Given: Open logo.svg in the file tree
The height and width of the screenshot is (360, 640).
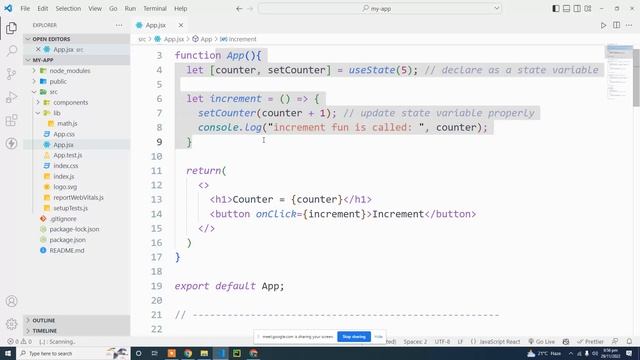Looking at the screenshot, I should [x=65, y=187].
